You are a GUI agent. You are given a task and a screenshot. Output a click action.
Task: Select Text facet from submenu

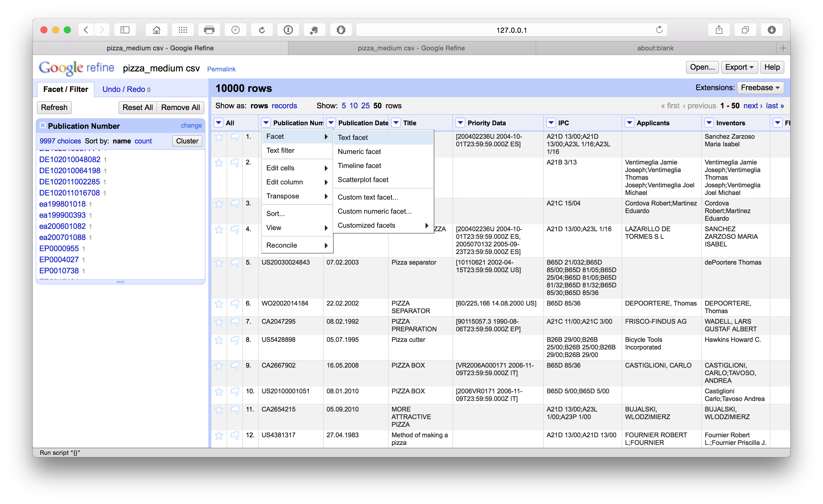383,137
